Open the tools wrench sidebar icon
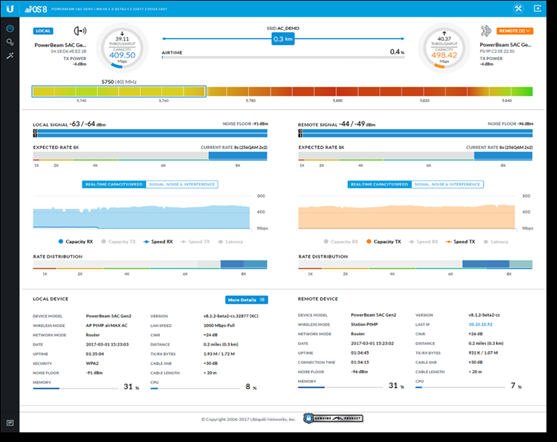 (10, 56)
